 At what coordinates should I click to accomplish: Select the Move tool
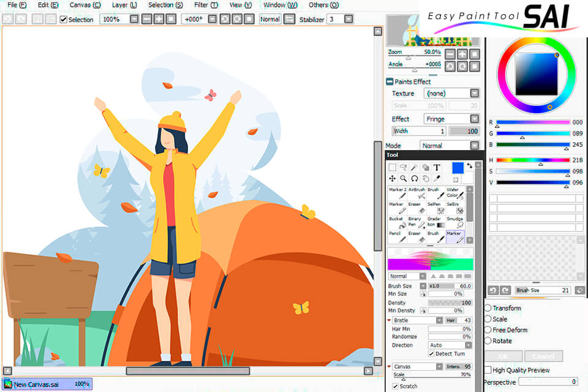click(392, 179)
